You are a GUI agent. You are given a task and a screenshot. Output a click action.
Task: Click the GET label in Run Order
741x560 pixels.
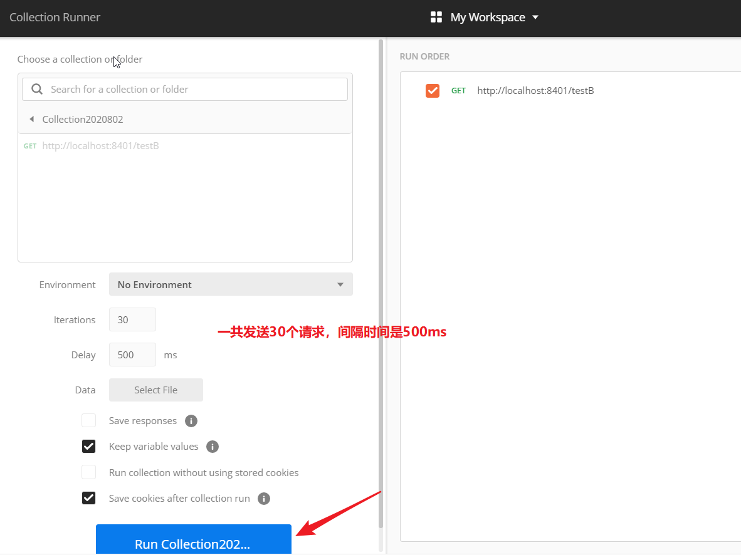458,91
